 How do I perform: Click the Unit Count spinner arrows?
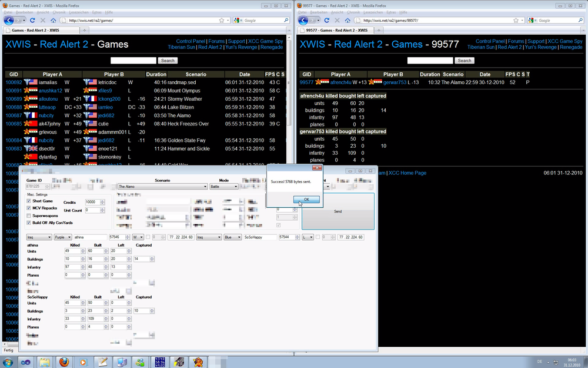(x=102, y=210)
